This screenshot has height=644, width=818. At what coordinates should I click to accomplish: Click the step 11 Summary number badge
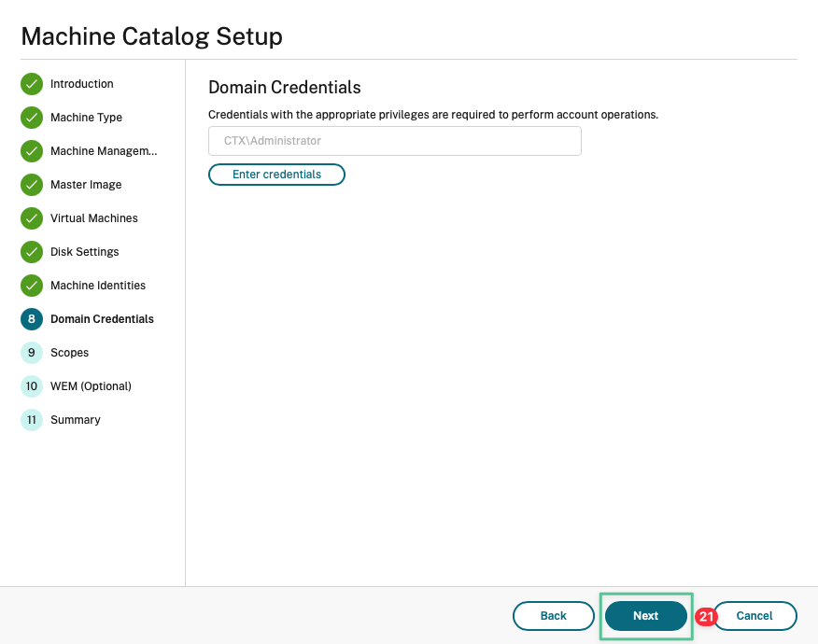32,420
